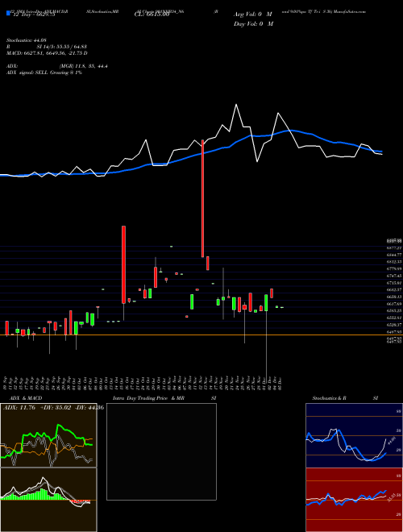This screenshot has height=532, width=403.
Task: Click the 6552.81 price axis label
Action: 394,318
